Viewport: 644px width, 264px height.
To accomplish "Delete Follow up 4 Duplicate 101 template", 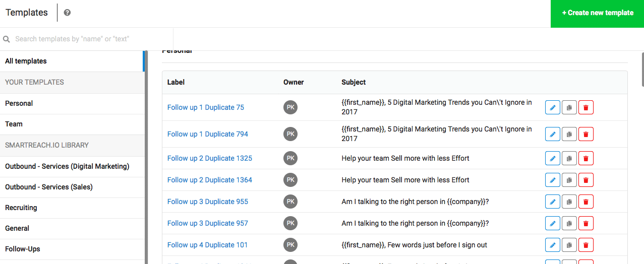I will point(586,245).
